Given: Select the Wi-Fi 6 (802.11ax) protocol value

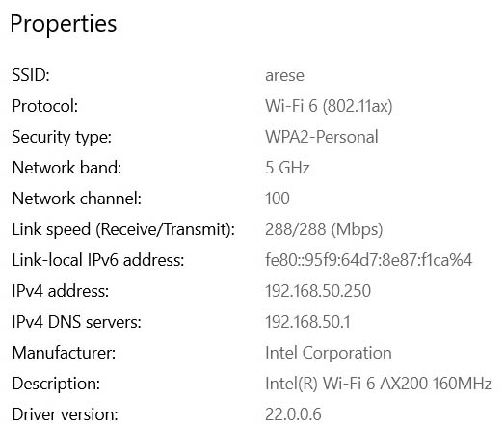Looking at the screenshot, I should point(329,106).
